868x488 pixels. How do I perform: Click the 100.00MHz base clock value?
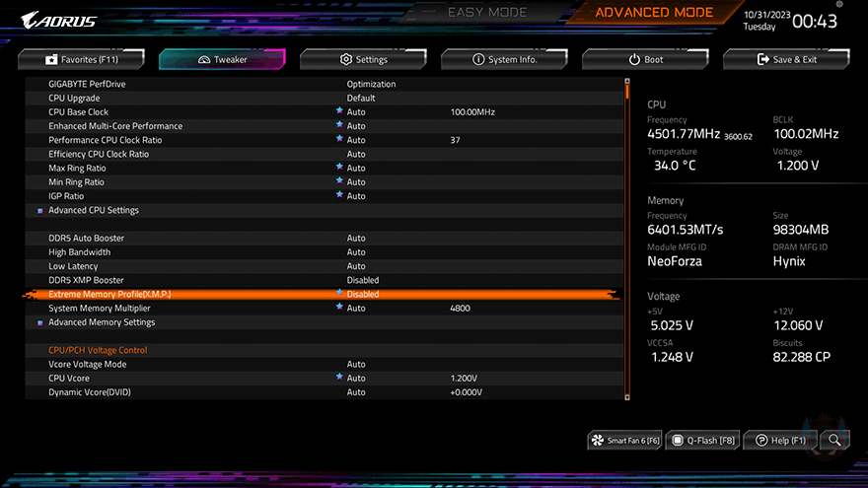[472, 111]
